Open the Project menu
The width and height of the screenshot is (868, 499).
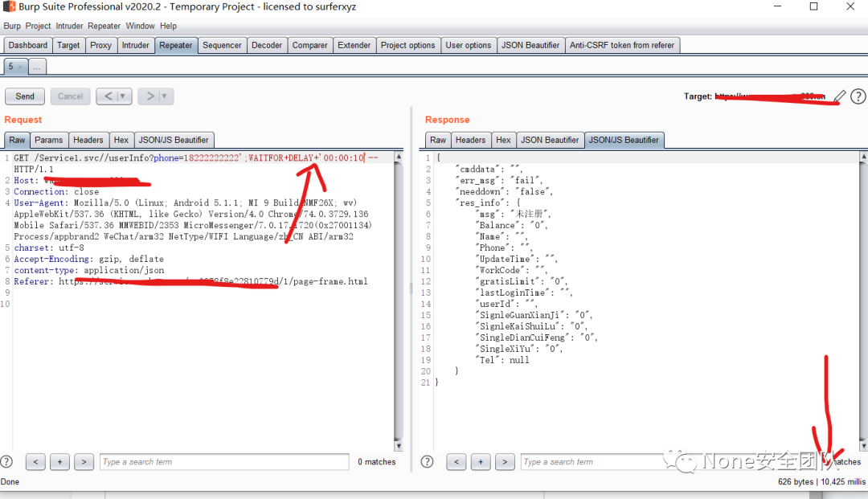[x=38, y=26]
